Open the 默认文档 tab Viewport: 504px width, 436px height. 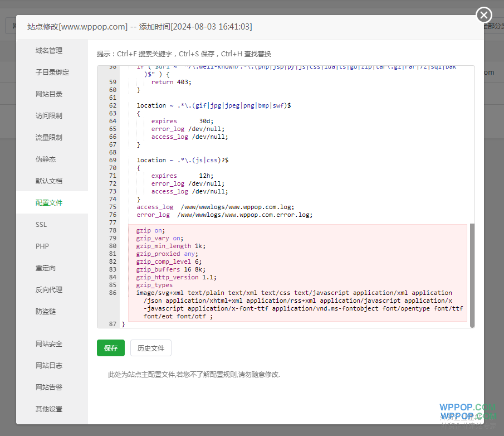(49, 181)
